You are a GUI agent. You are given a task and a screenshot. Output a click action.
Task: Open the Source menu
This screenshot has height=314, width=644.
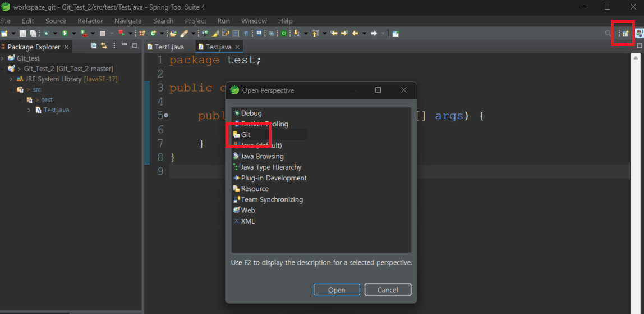pyautogui.click(x=56, y=21)
